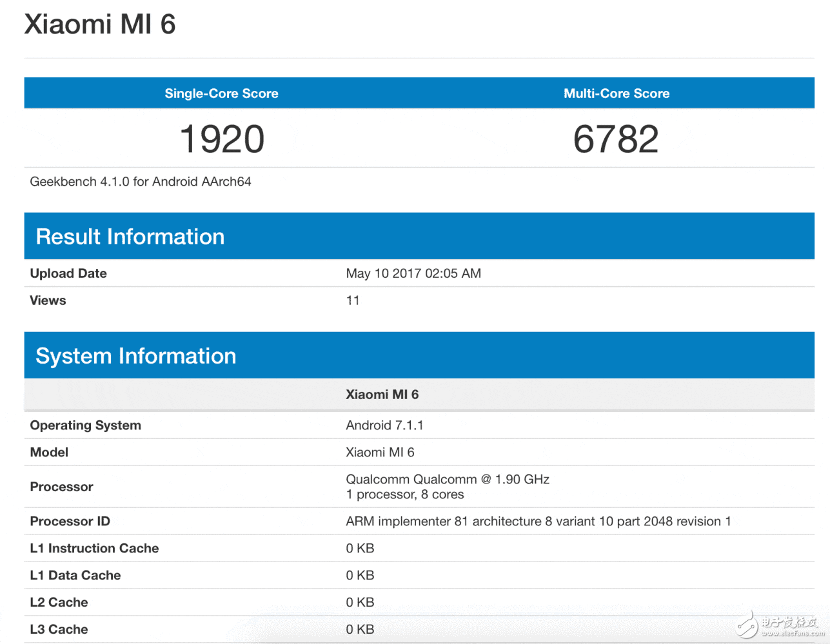Click the Views count value 11
Image resolution: width=830 pixels, height=644 pixels.
[353, 300]
